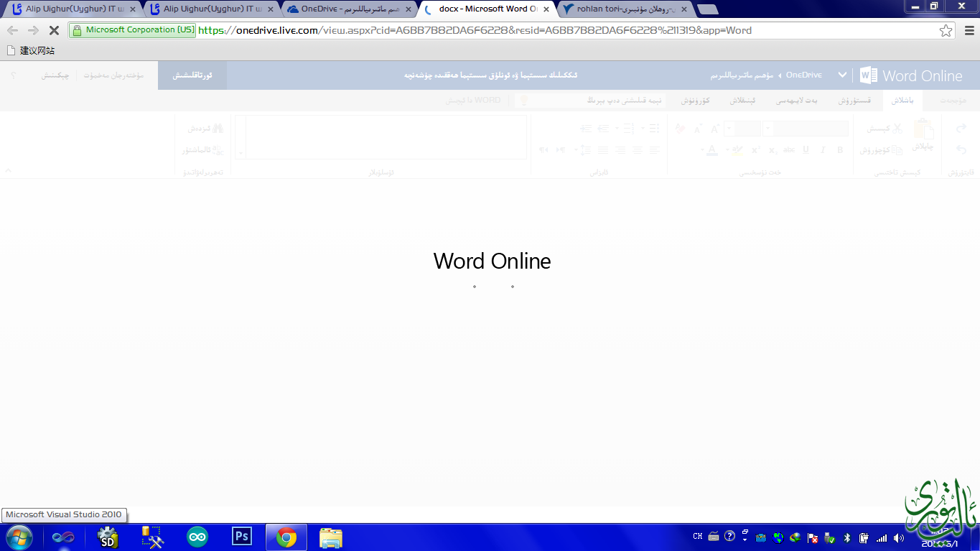Open Arduino from the taskbar
Screen dimensions: 980x551
[197, 537]
